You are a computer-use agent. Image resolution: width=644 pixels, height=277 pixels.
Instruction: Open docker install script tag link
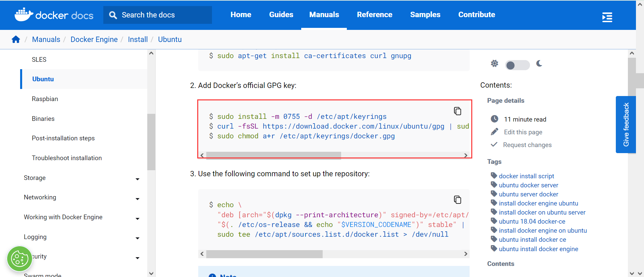click(x=526, y=176)
